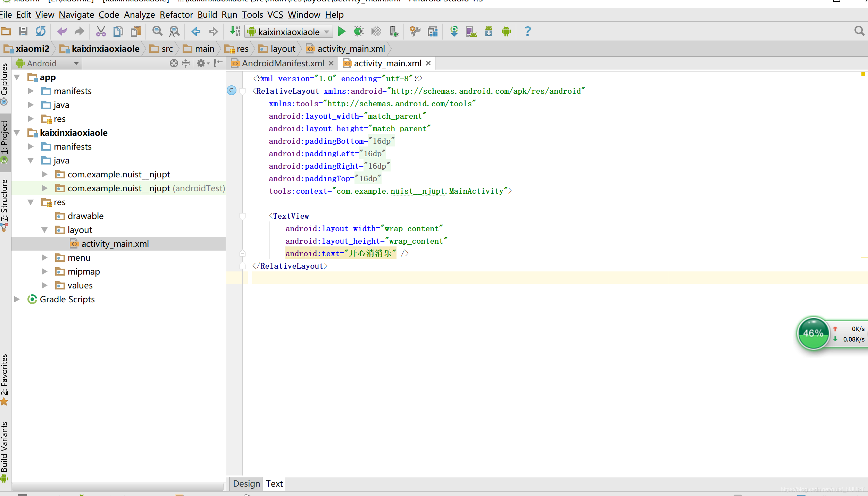Run the kaixinxiaoxiaole app with green play button
This screenshot has width=868, height=496.
[x=342, y=32]
